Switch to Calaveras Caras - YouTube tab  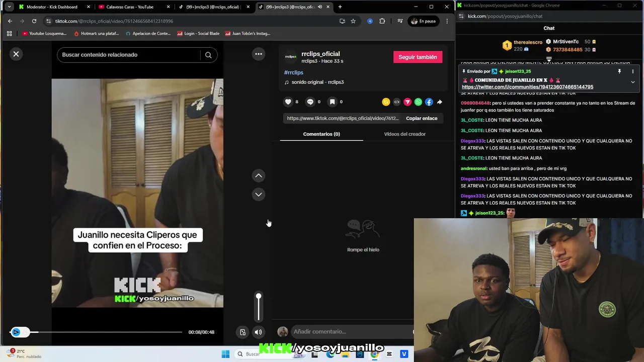(x=130, y=7)
